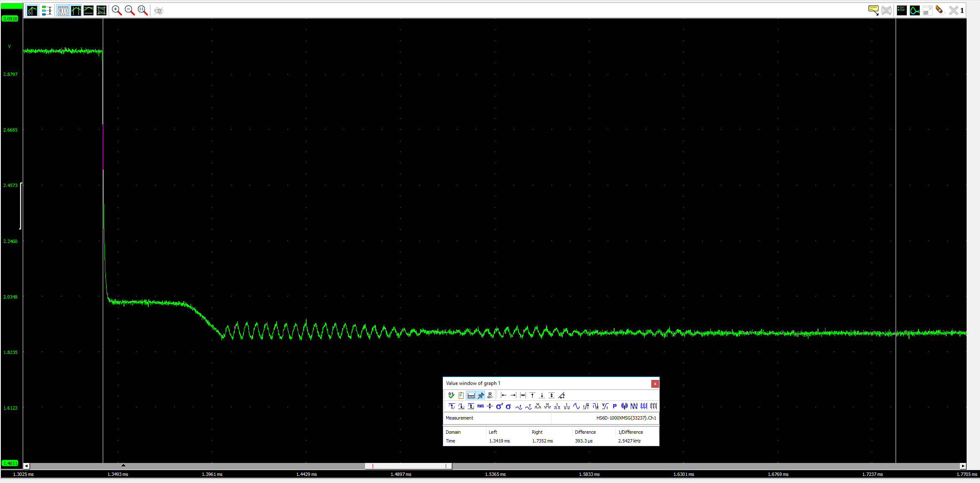The image size is (980, 483).
Task: Toggle the hidden-objects eye icon
Action: click(x=158, y=10)
